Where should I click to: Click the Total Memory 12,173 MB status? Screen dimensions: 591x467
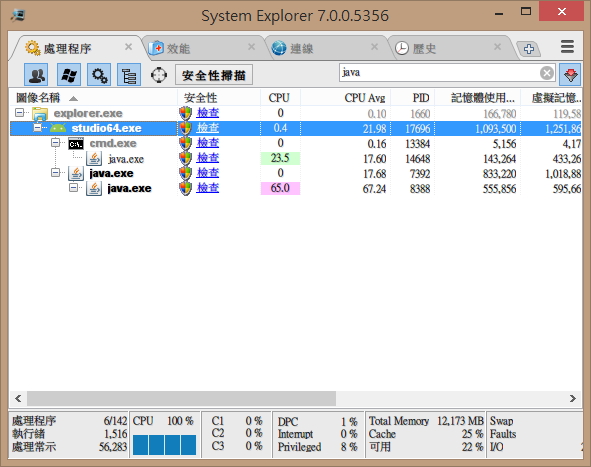click(x=426, y=421)
